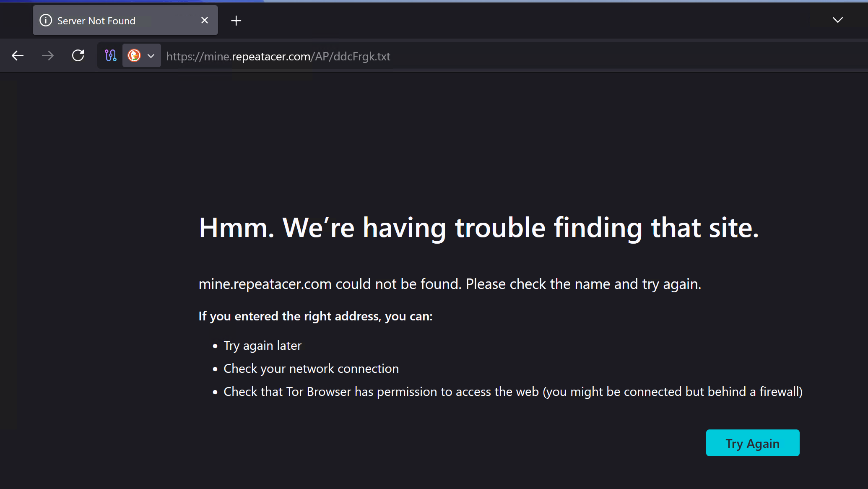The height and width of the screenshot is (489, 868).
Task: Open the Tor circuit display icon
Action: click(111, 55)
